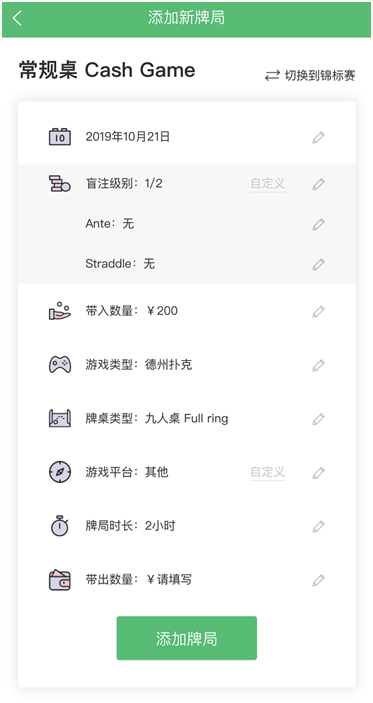
Task: Edit session duration 2小时 pencil icon
Action: (318, 526)
